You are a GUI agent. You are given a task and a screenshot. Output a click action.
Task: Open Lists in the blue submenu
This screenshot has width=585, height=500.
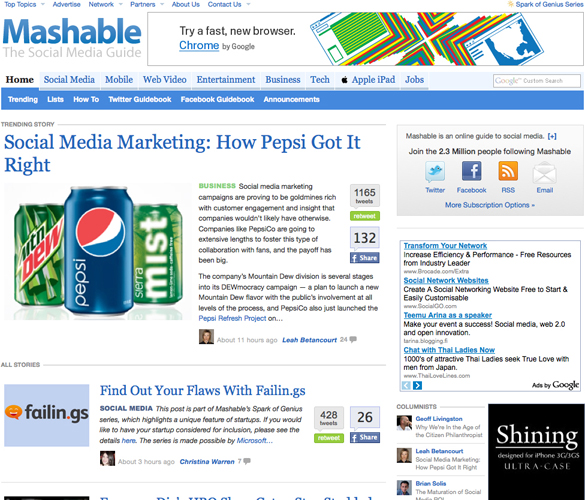56,100
